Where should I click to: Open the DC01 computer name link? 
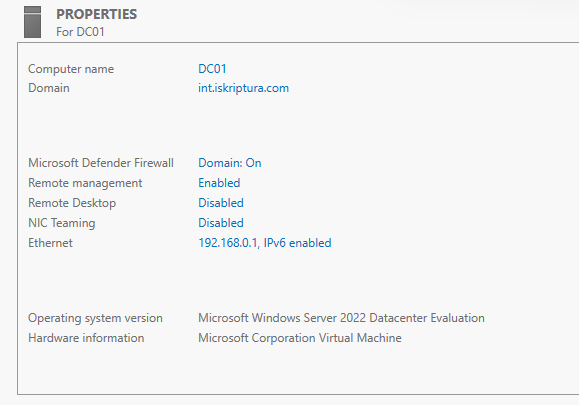click(212, 69)
